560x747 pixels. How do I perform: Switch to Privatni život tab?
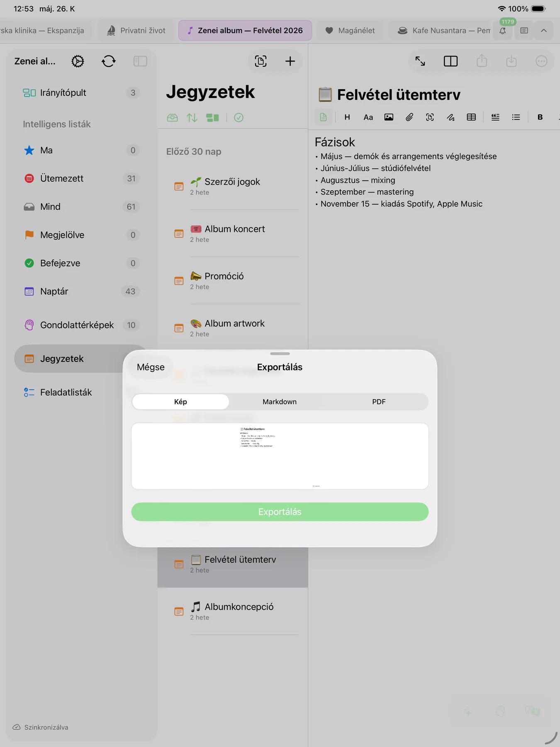(136, 30)
